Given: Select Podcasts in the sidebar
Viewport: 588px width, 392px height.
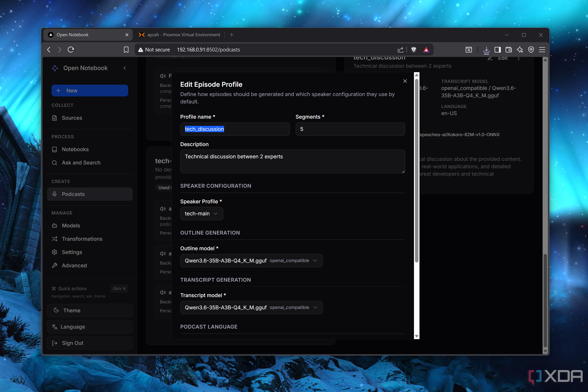Looking at the screenshot, I should coord(90,194).
